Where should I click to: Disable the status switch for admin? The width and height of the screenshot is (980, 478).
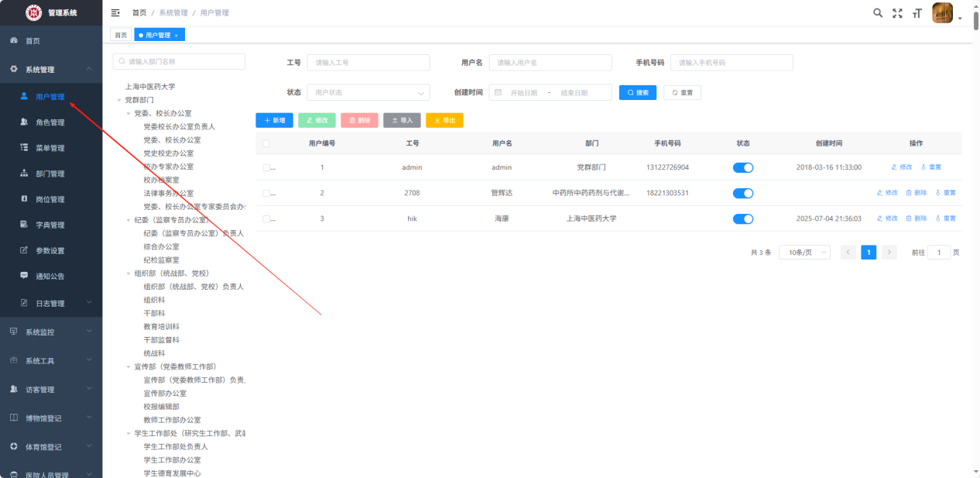pos(742,167)
